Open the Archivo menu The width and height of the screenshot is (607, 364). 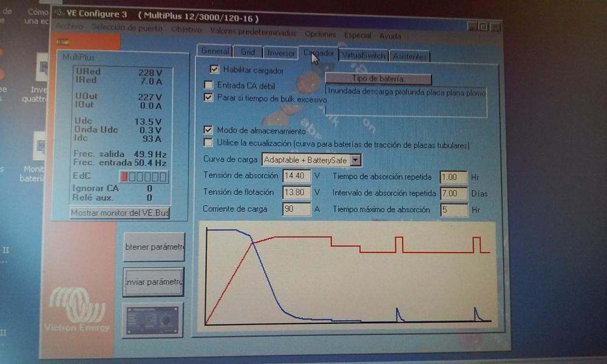pyautogui.click(x=69, y=26)
